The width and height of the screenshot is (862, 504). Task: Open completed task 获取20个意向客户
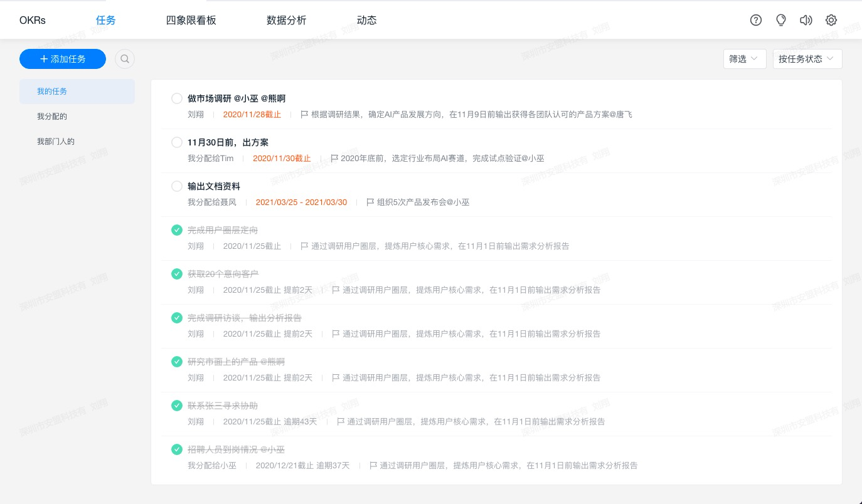223,274
